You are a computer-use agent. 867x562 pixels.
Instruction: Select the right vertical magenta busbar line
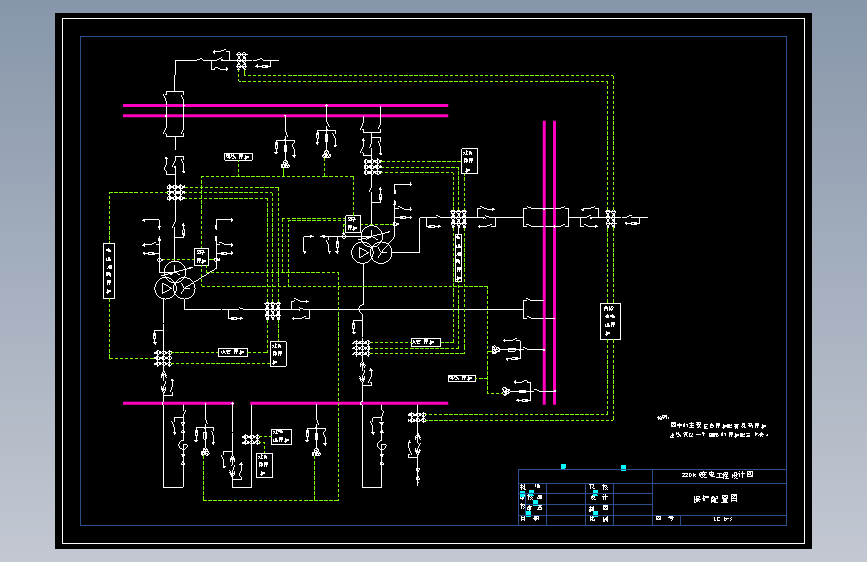point(554,263)
